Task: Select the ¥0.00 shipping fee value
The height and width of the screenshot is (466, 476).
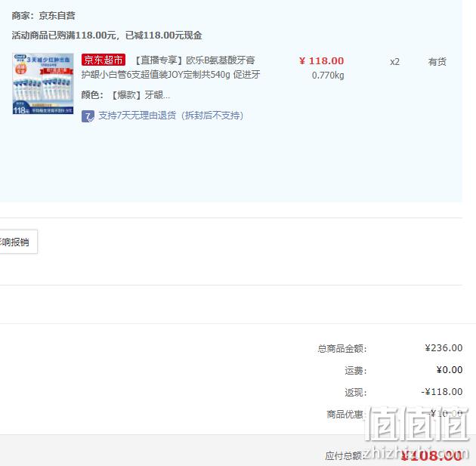Action: coord(450,370)
